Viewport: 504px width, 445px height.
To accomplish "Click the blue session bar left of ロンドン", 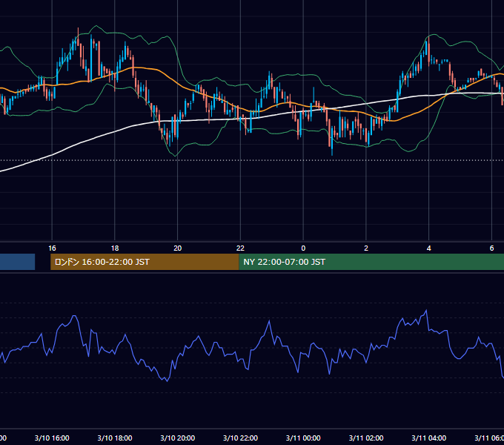I will 17,262.
